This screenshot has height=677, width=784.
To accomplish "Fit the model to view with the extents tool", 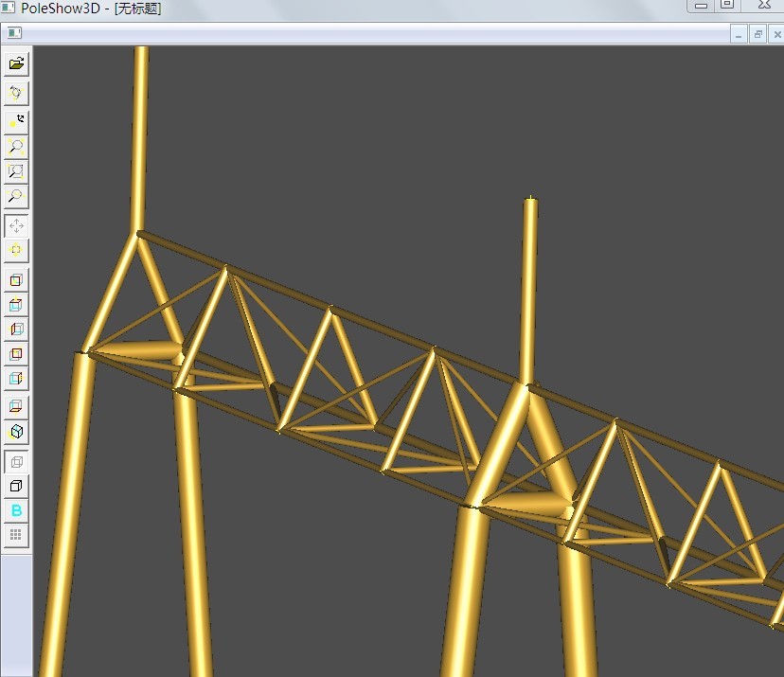I will pos(16,250).
